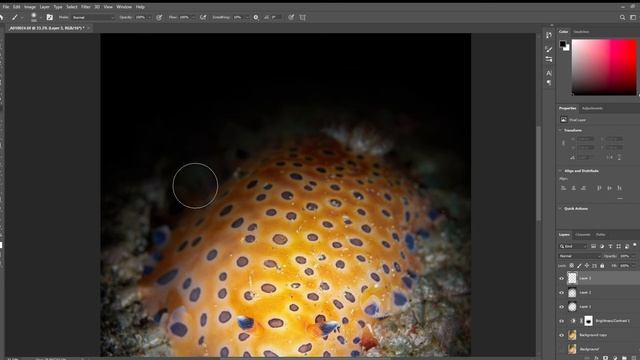
Task: Hide Background copy layer eye
Action: tap(562, 335)
